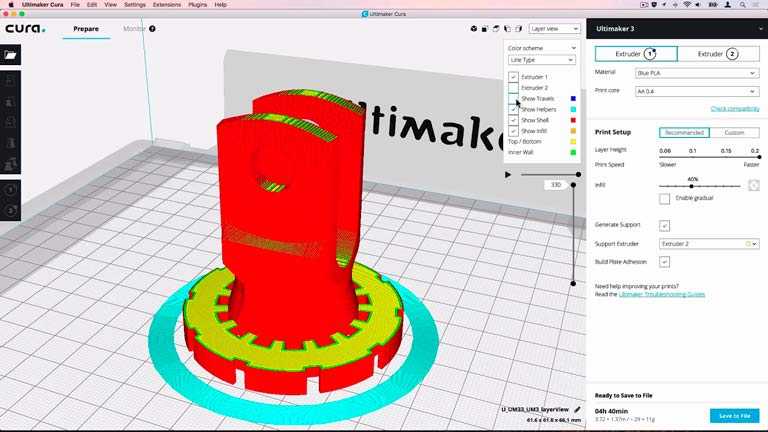The height and width of the screenshot is (432, 768).
Task: Click the help icon next to Monitor
Action: coord(152,29)
